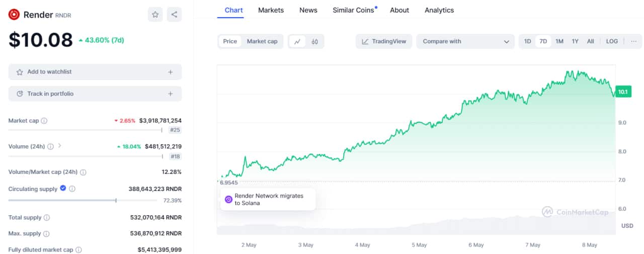The width and height of the screenshot is (644, 254).
Task: Click the $10.08 price value
Action: click(41, 40)
